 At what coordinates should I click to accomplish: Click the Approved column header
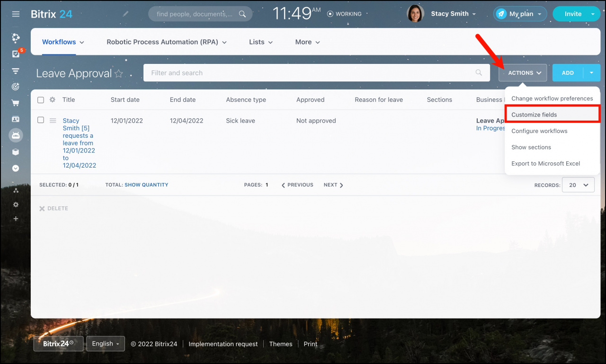coord(311,100)
